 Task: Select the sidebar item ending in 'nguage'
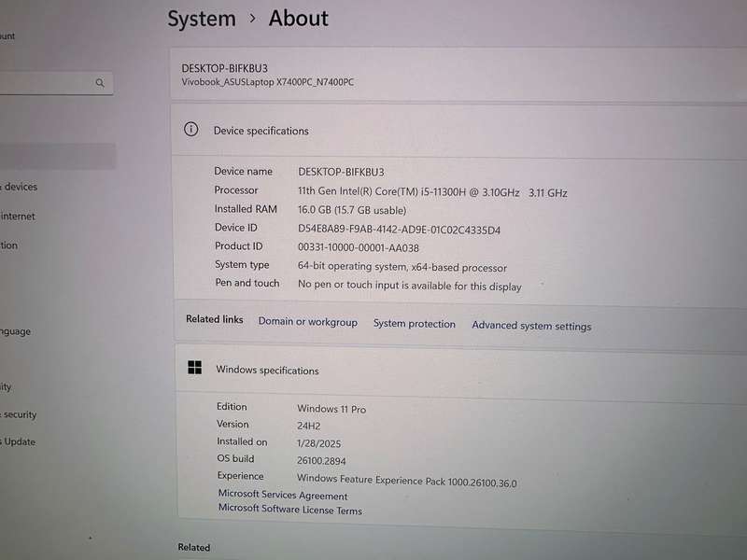tap(15, 331)
